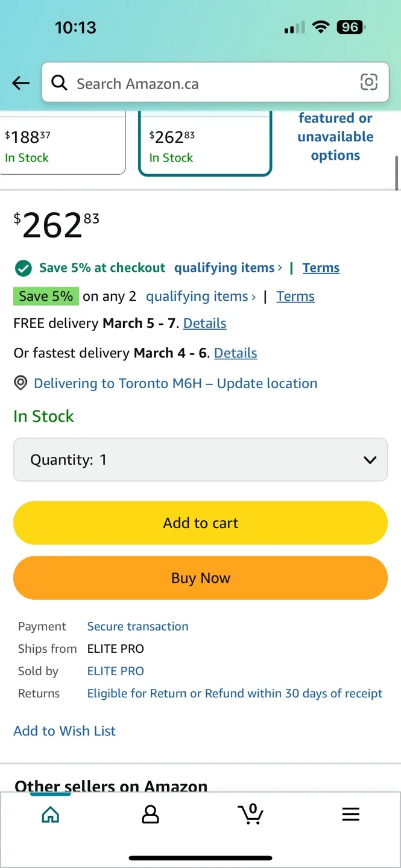The height and width of the screenshot is (868, 401).
Task: Click the green Save 5% badge
Action: 46,297
